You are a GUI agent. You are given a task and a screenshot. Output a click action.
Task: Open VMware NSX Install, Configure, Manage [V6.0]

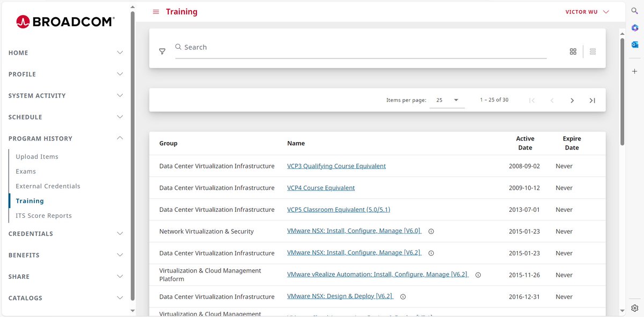354,231
